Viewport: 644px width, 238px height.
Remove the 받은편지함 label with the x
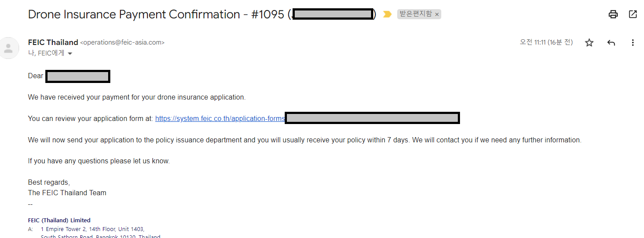click(x=437, y=14)
